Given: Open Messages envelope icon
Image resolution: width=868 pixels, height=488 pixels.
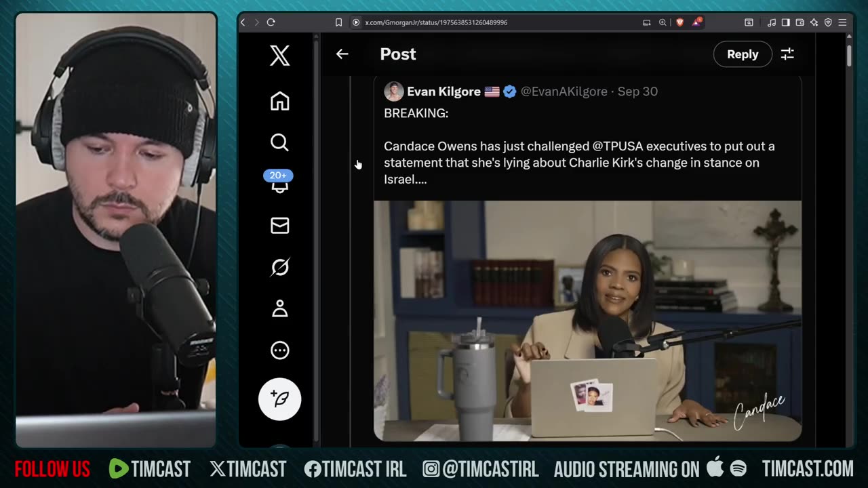Looking at the screenshot, I should (x=279, y=226).
